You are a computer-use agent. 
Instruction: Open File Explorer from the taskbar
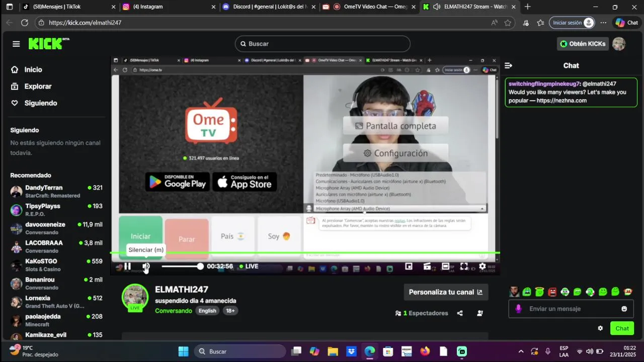(x=333, y=351)
